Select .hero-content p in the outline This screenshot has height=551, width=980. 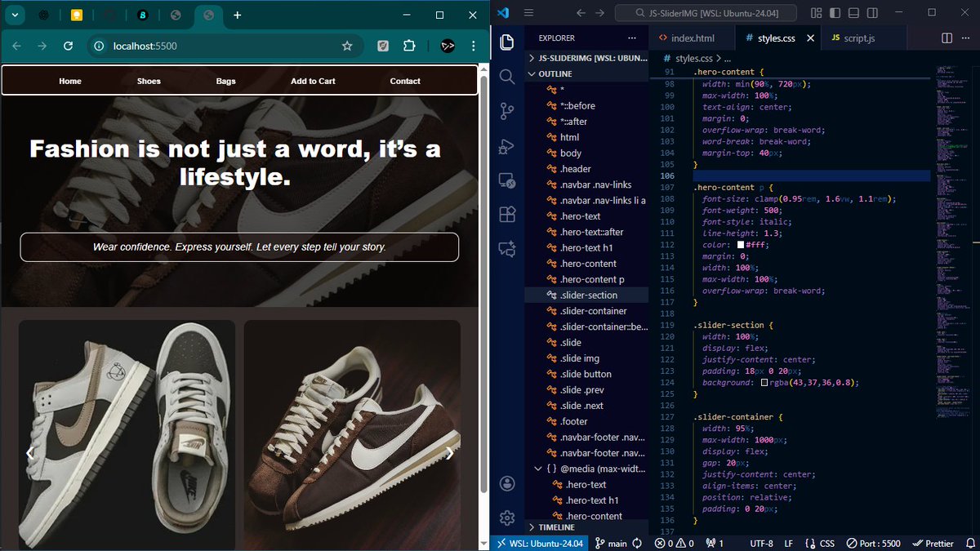click(588, 279)
